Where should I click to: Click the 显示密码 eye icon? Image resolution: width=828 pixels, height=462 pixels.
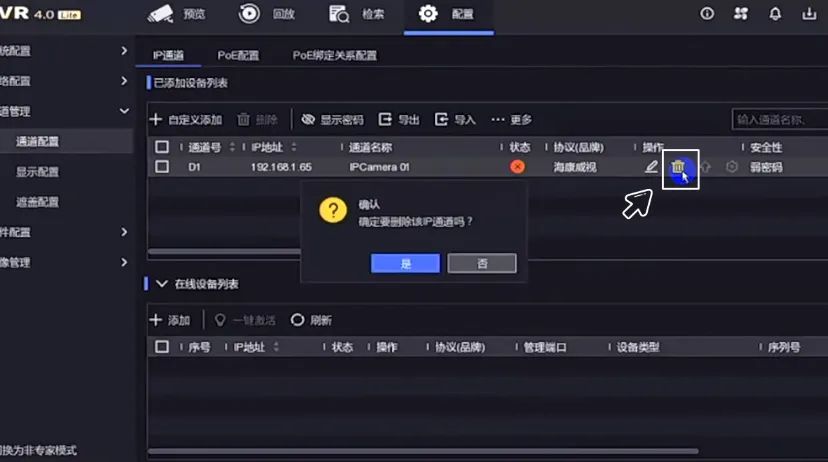(308, 120)
